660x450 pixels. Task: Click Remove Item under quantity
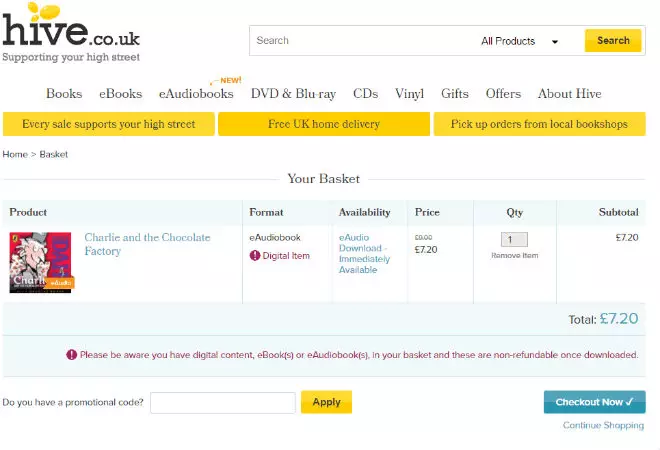coord(514,256)
